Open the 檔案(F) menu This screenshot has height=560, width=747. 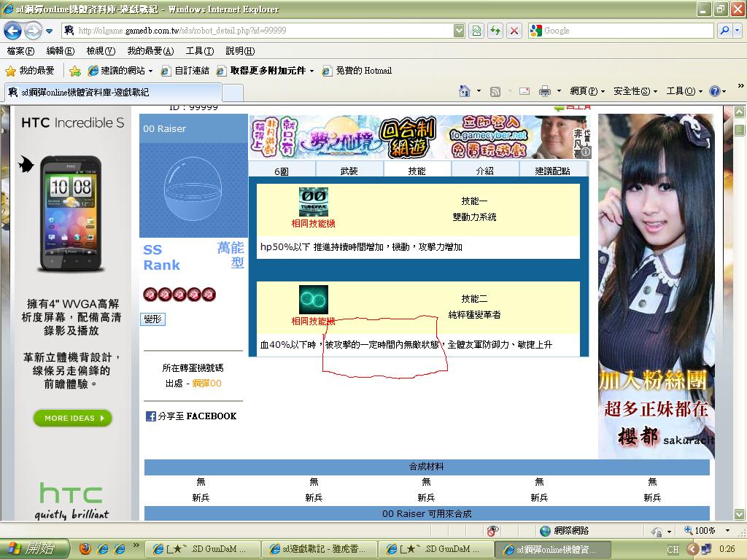coord(20,50)
